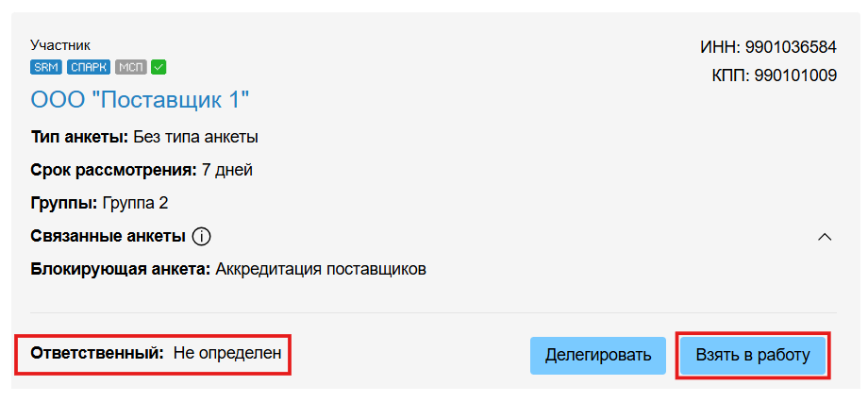Image resolution: width=868 pixels, height=402 pixels.
Task: Click the ИНН number 9901036584
Action: (x=791, y=46)
